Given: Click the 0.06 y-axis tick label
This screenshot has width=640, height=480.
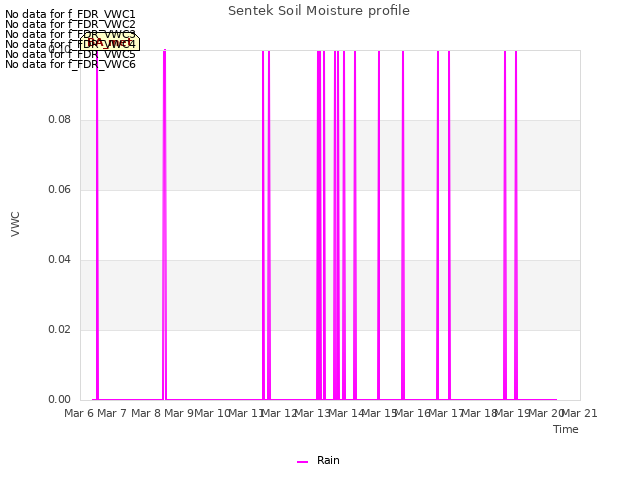Looking at the screenshot, I should 60,189.
